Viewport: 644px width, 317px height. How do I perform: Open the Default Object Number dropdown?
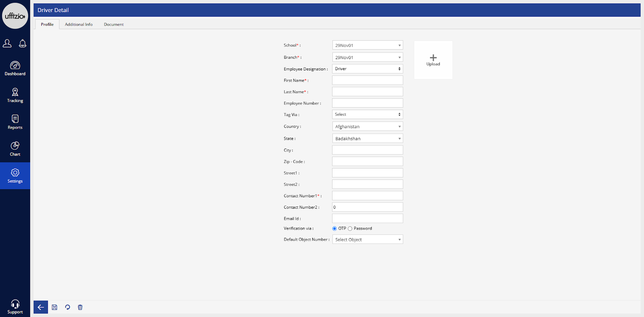(367, 240)
